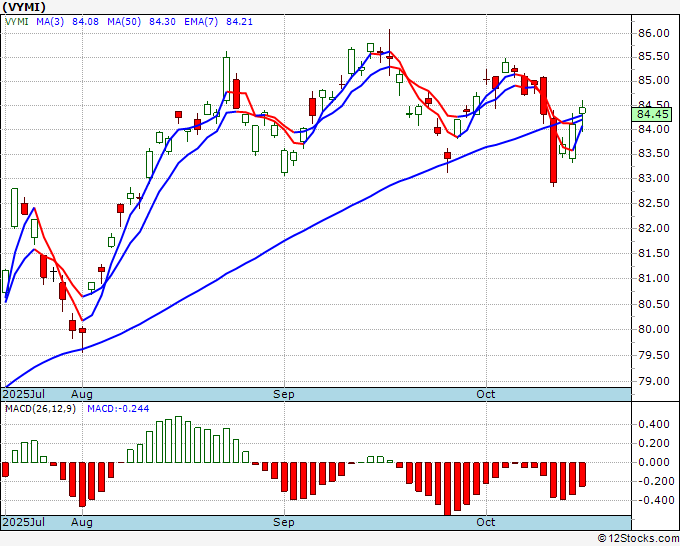Click the 79.50 price axis label
Screen dimensions: 680x546
(653, 355)
